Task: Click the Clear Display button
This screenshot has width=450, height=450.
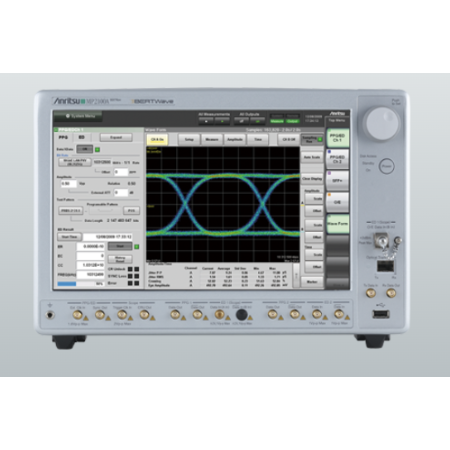Action: coord(312,179)
